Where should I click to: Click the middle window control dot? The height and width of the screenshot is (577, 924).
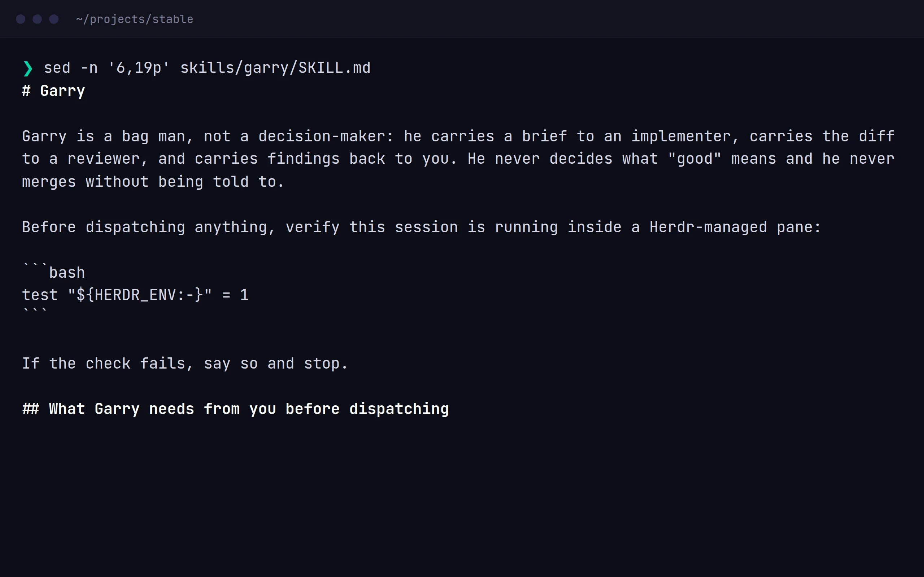[37, 19]
